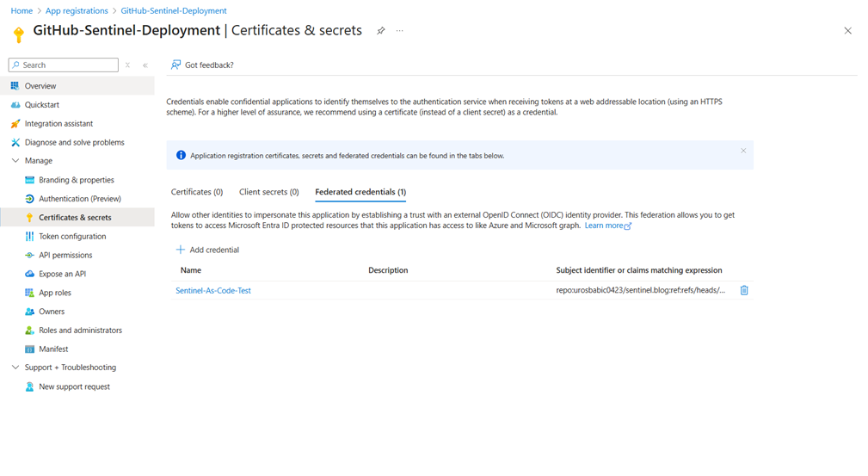Image resolution: width=868 pixels, height=476 pixels.
Task: Open Quickstart from the sidebar
Action: pyautogui.click(x=41, y=105)
